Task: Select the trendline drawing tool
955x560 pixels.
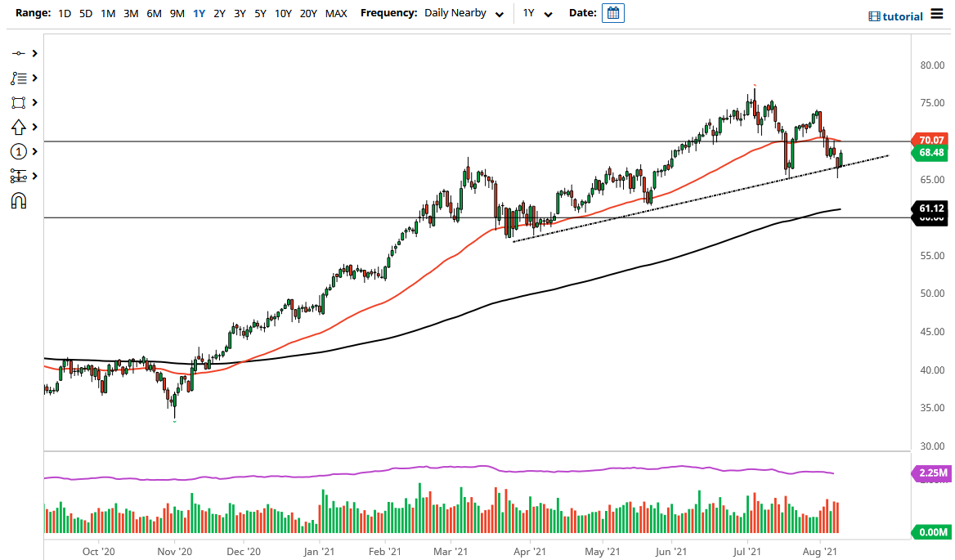Action: (20, 53)
